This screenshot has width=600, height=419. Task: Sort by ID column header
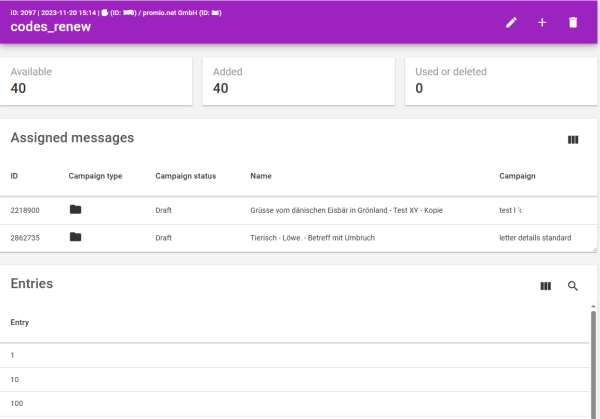click(x=14, y=176)
